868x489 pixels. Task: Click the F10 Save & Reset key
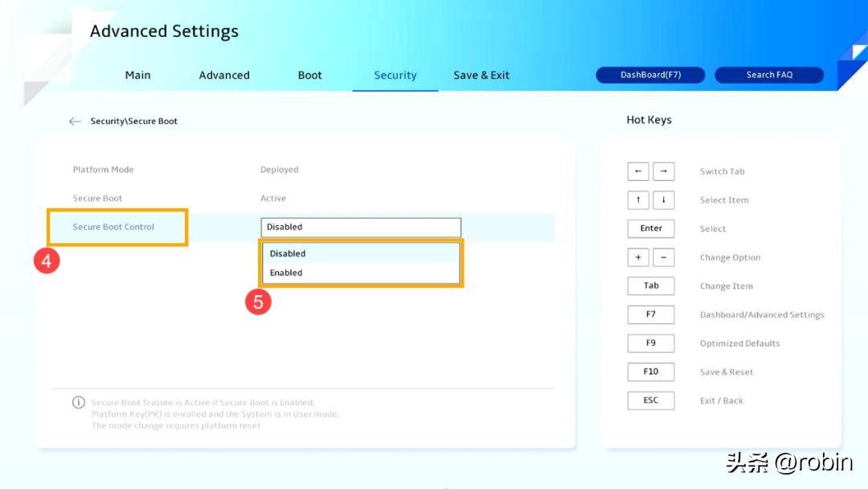(651, 372)
